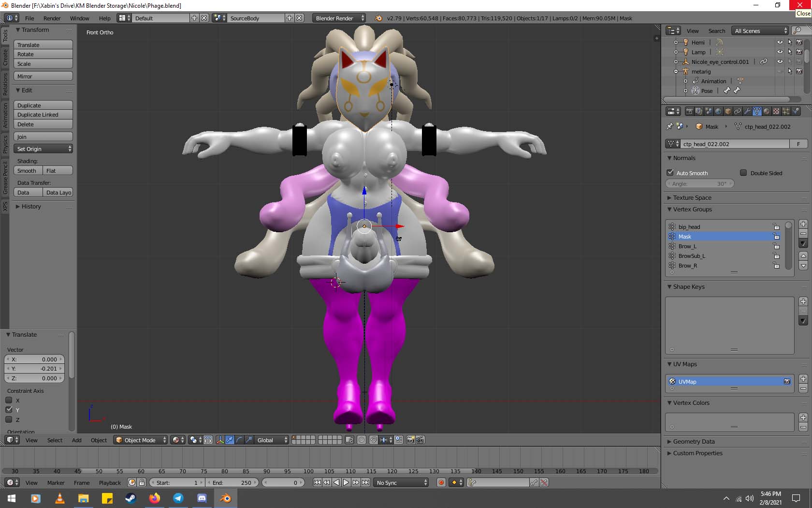Toggle visibility eye for Hemi lamp
This screenshot has height=508, width=812.
780,42
